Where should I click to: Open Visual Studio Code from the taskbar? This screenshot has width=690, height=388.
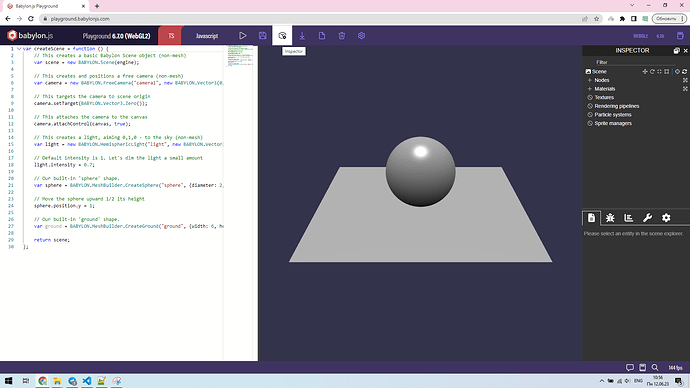coord(87,381)
